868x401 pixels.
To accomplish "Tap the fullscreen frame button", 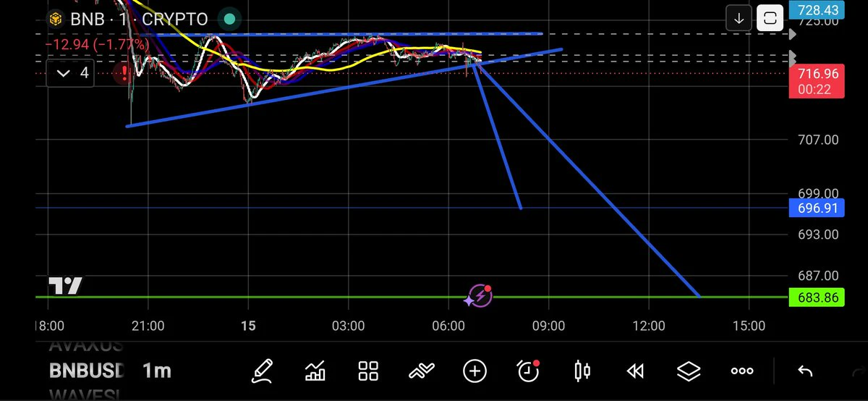I will coord(770,19).
